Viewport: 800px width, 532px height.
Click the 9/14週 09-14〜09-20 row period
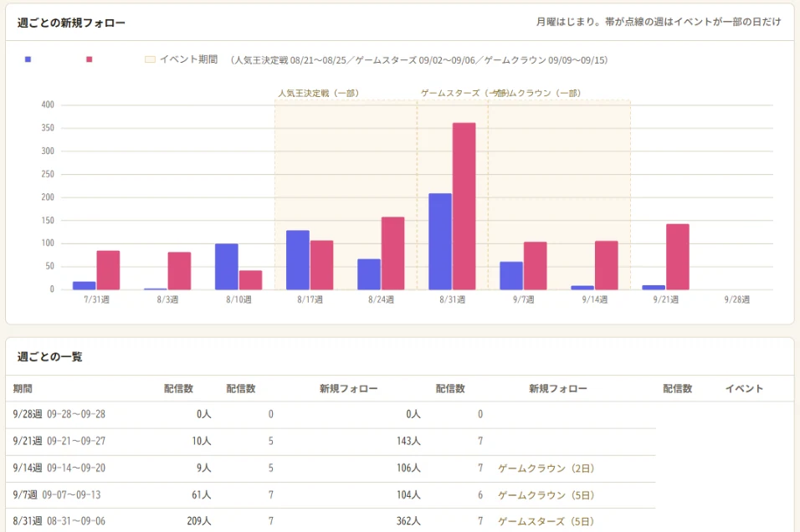[x=59, y=468]
